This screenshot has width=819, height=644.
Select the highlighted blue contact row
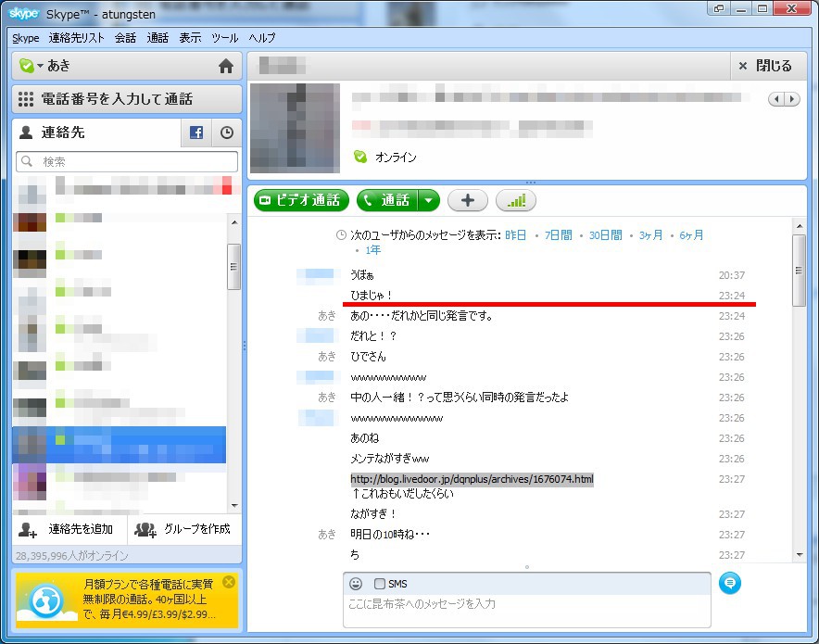click(x=120, y=445)
